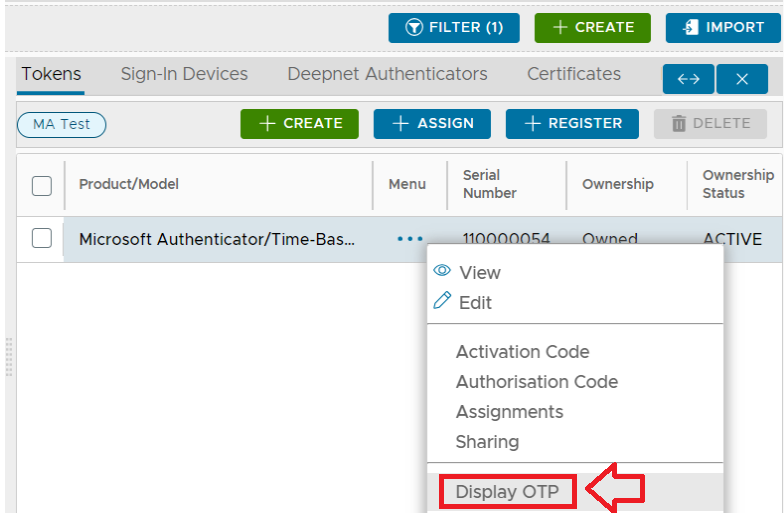The height and width of the screenshot is (513, 784).
Task: Select the Certificates tab
Action: click(x=574, y=74)
